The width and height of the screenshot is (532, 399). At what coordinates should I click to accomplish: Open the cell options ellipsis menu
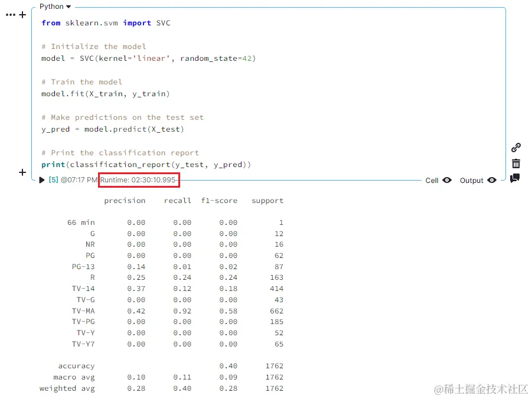(11, 15)
